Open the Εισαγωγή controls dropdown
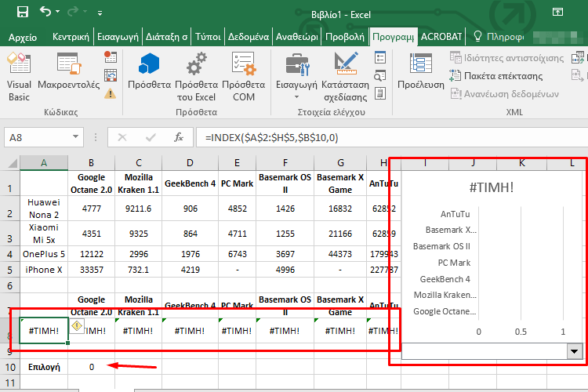 pyautogui.click(x=296, y=77)
